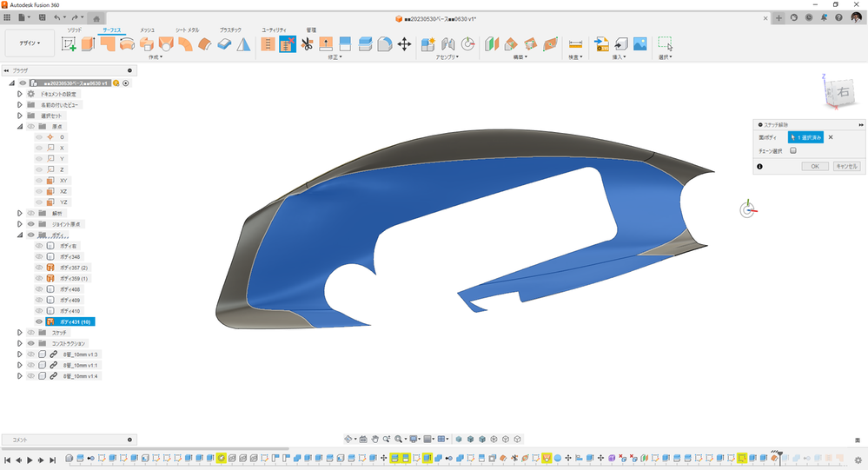
Task: Play the timeline
Action: click(30, 460)
